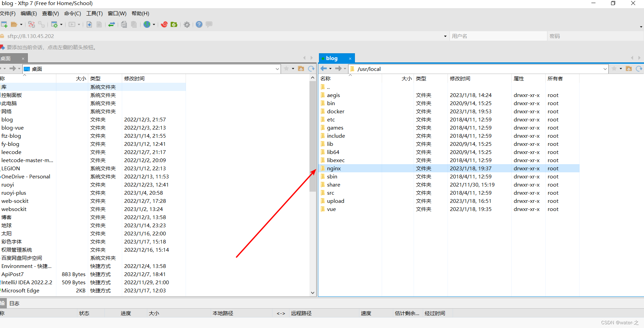Open dropdown arrow next to globe icon
644x328 pixels.
154,24
